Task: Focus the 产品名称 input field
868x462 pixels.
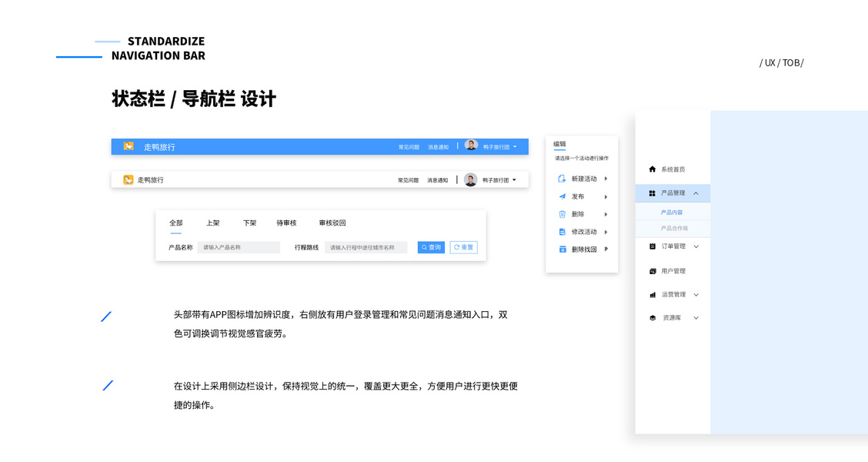Action: (x=239, y=247)
